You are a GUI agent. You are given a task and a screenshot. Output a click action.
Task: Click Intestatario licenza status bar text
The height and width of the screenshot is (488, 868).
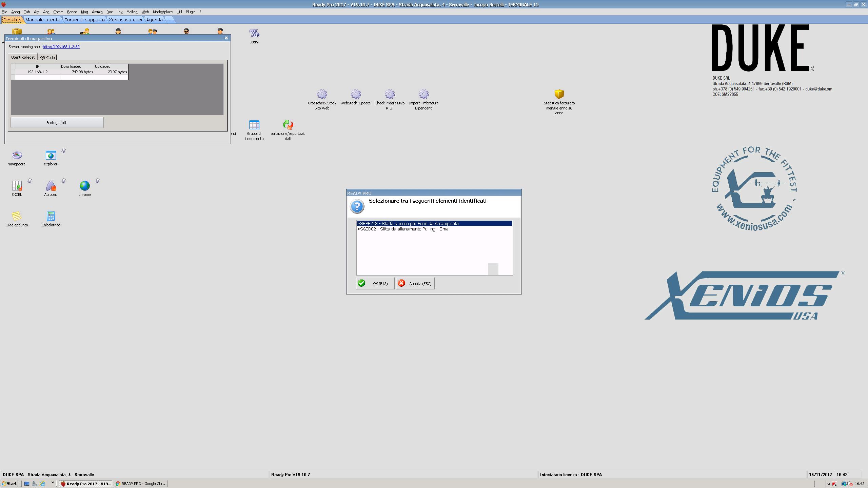[x=571, y=475]
